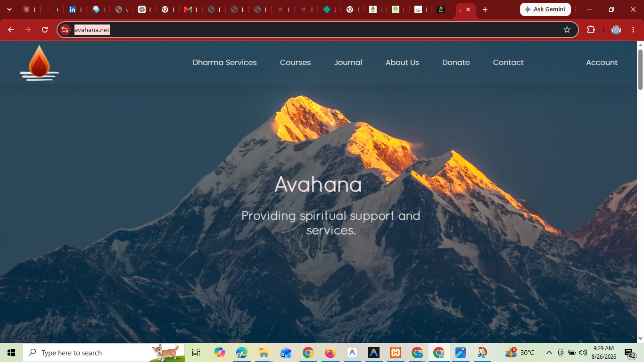This screenshot has height=362, width=644.
Task: Go back using the browser back arrow
Action: pyautogui.click(x=11, y=30)
